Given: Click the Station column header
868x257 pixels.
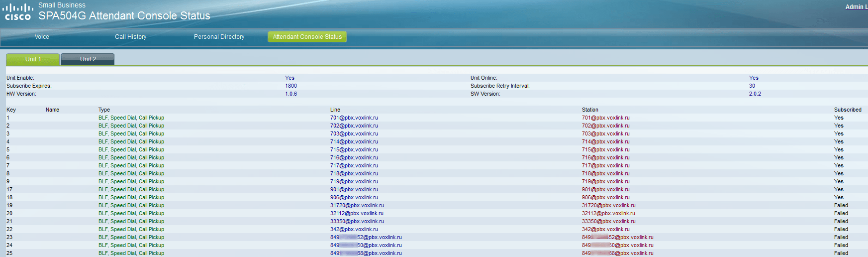Looking at the screenshot, I should 590,110.
